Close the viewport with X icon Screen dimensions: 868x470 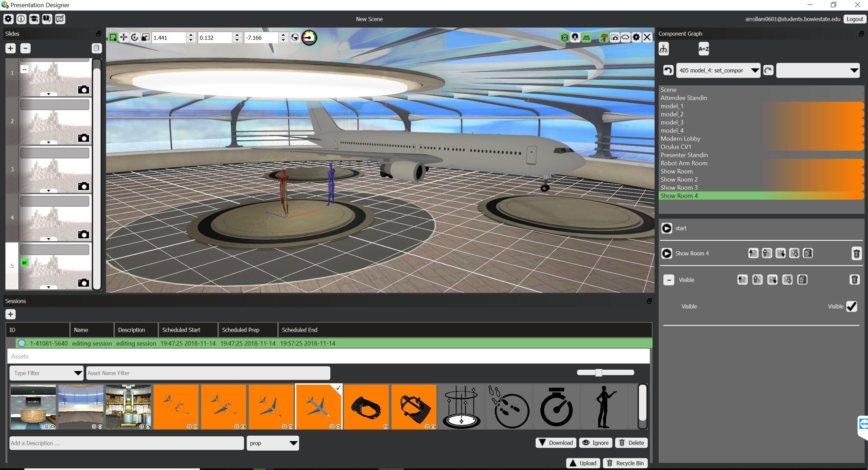tap(647, 37)
